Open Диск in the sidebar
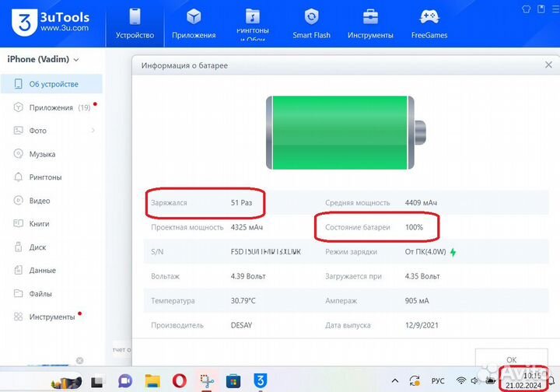The height and width of the screenshot is (392, 560). [37, 247]
